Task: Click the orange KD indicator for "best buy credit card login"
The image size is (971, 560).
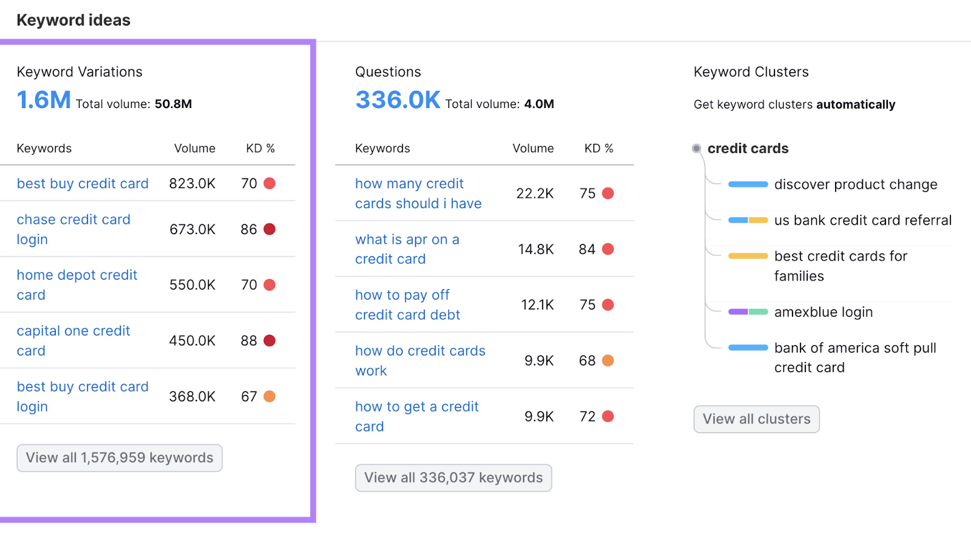Action: pyautogui.click(x=269, y=396)
